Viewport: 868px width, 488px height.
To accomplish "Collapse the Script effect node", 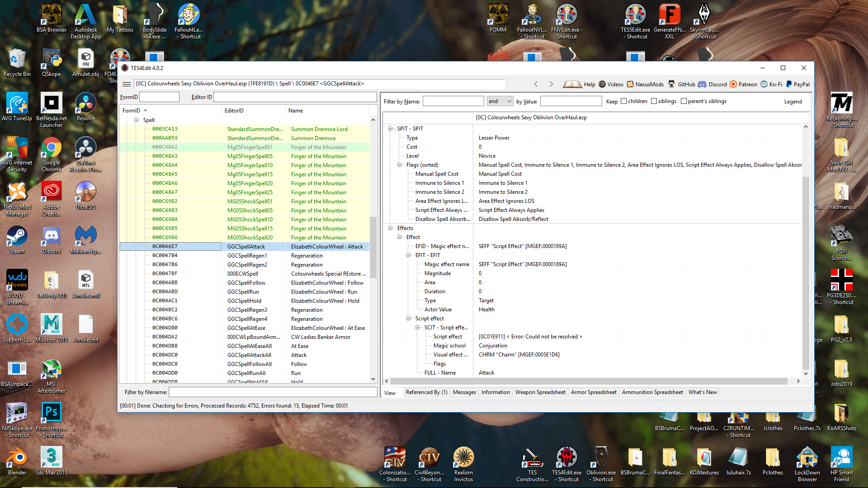I will 409,319.
